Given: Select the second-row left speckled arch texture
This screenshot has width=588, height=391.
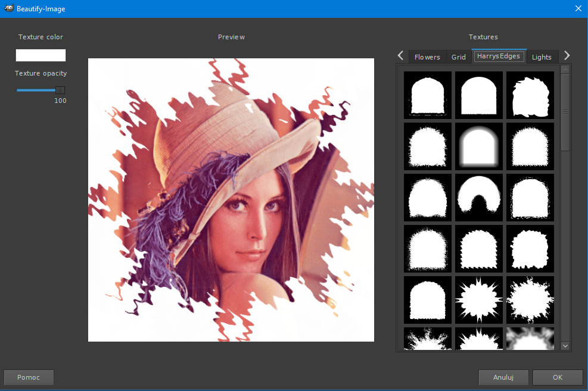Looking at the screenshot, I should click(428, 146).
